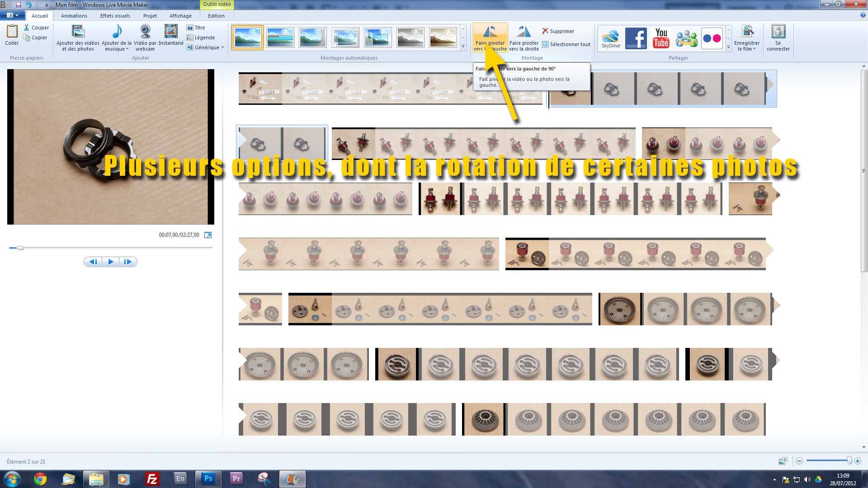The height and width of the screenshot is (488, 868).
Task: Open the application file menu button
Action: click(13, 15)
